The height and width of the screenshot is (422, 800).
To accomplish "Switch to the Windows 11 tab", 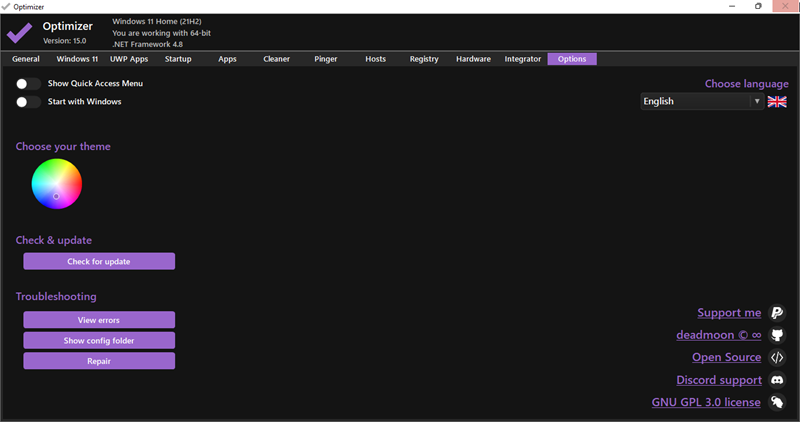I will 77,59.
